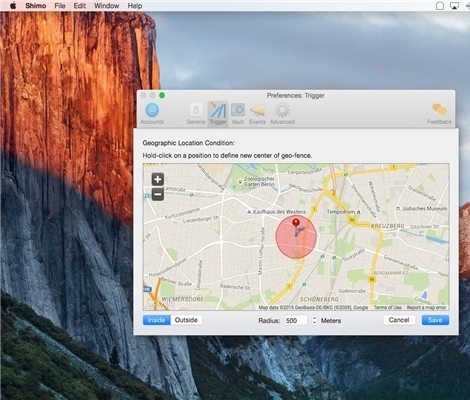This screenshot has width=470, height=400.
Task: Click Report a map error link
Action: click(x=426, y=307)
